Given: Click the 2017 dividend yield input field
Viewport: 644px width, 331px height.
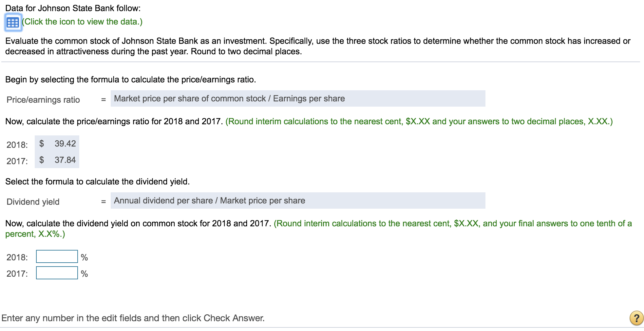Looking at the screenshot, I should [56, 273].
